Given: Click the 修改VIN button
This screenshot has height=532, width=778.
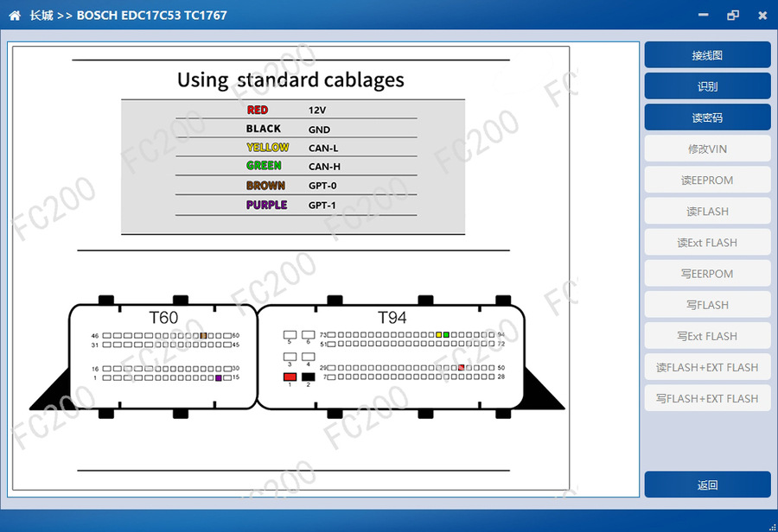Looking at the screenshot, I should click(707, 149).
